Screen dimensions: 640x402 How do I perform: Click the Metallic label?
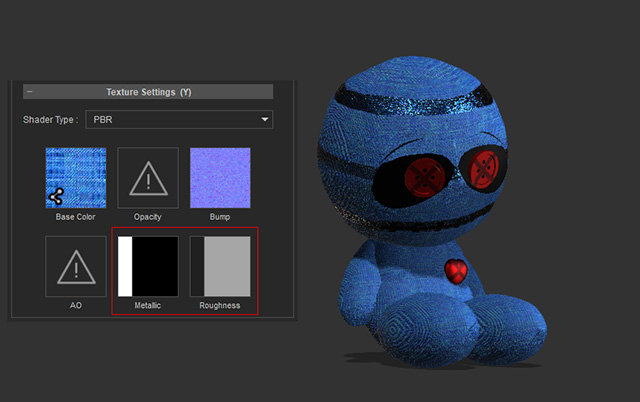click(x=148, y=305)
